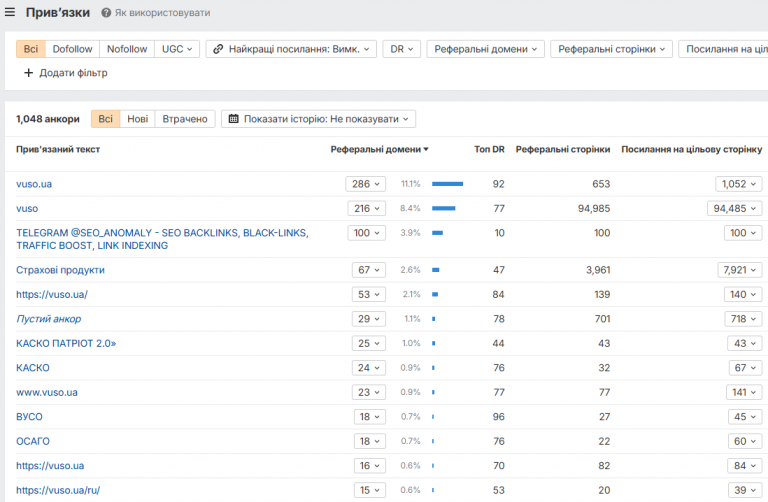Click the link icon in best links filter
Viewport: 768px width, 502px height.
(x=218, y=49)
